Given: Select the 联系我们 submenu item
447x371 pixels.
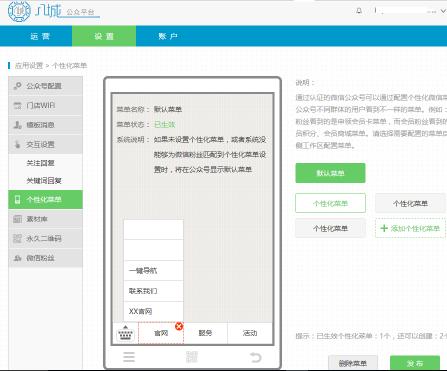Looking at the screenshot, I should click(153, 291).
